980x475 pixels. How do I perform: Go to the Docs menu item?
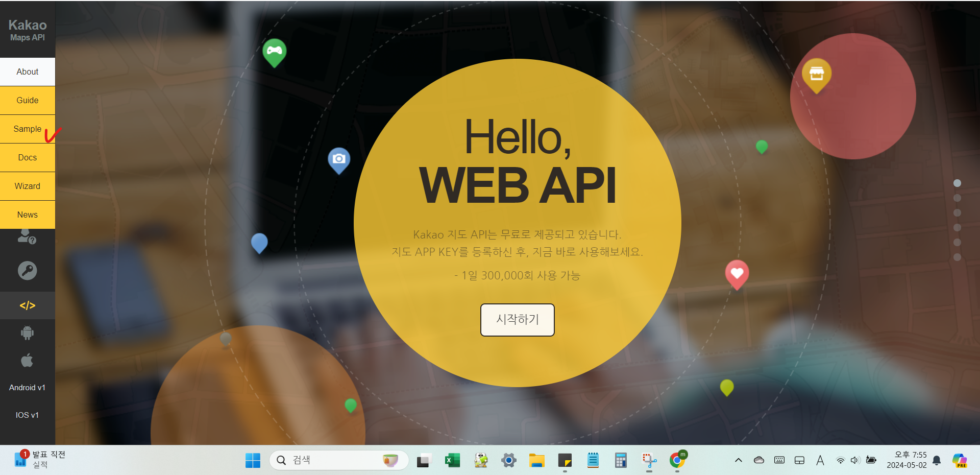28,158
